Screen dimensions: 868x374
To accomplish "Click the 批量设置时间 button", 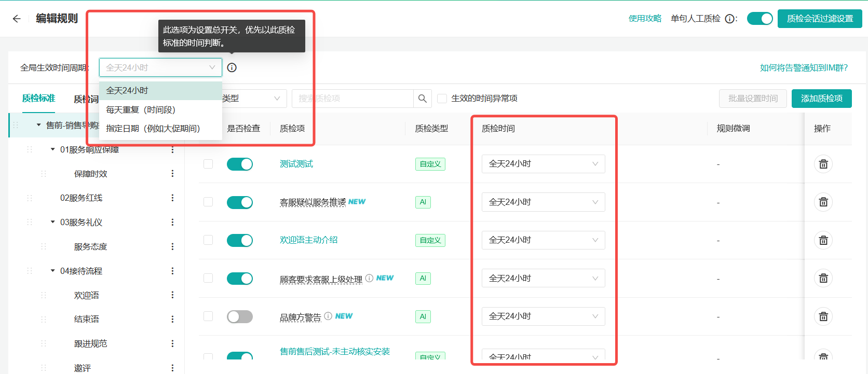I will coord(753,99).
